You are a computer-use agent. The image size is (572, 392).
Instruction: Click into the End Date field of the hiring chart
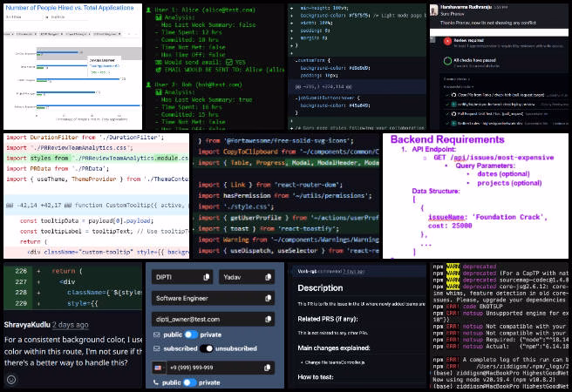pos(67,17)
